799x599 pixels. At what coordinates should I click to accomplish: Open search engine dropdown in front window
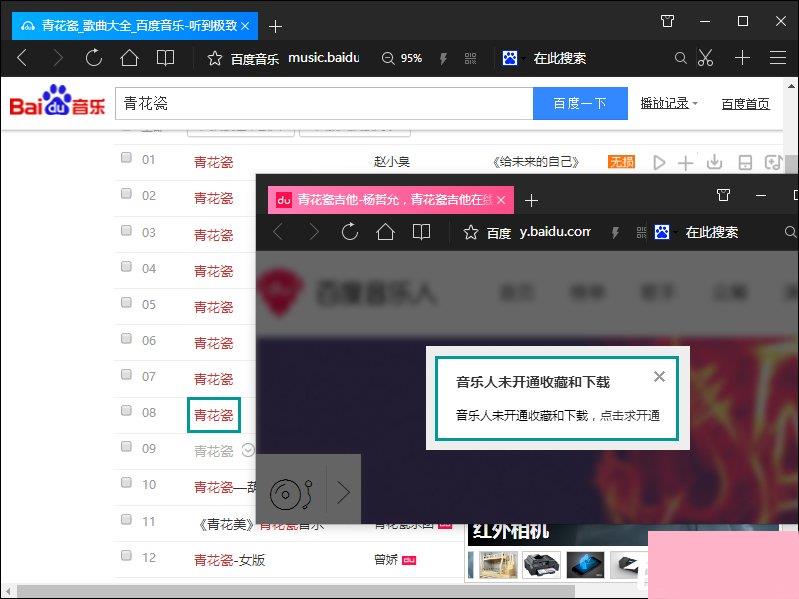[x=676, y=233]
